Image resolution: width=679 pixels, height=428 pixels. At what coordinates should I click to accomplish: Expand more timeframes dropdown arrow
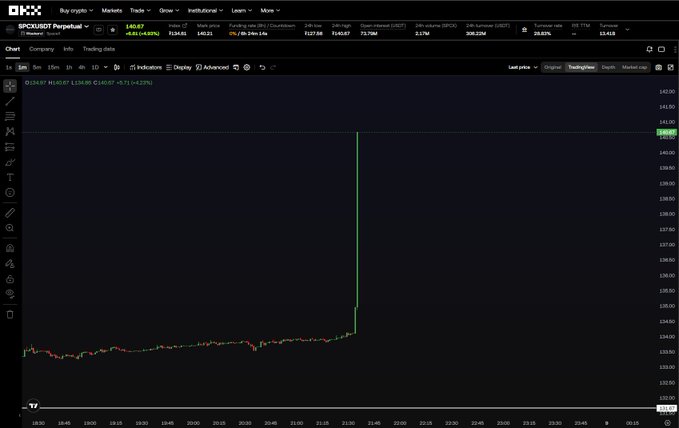pos(106,67)
